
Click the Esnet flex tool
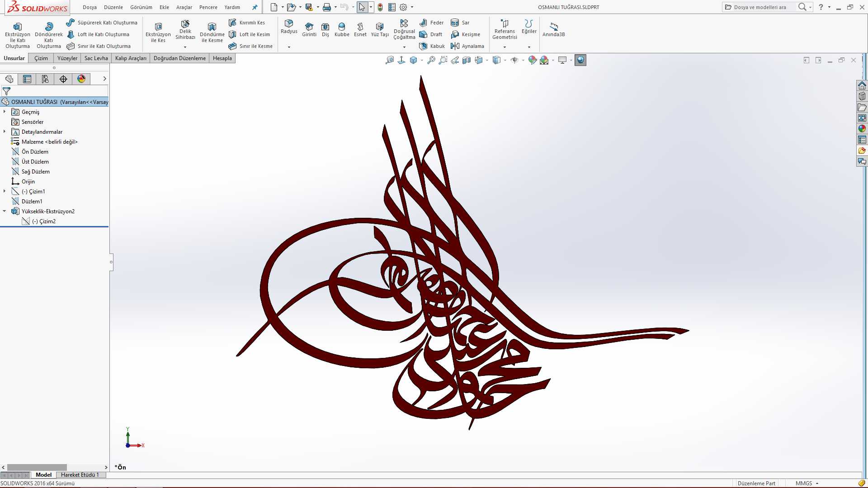click(x=360, y=30)
